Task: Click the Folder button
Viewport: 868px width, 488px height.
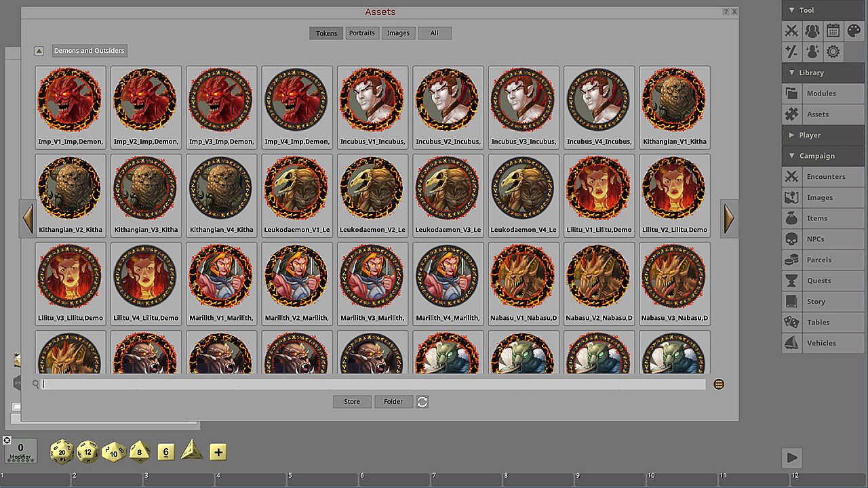Action: click(393, 402)
